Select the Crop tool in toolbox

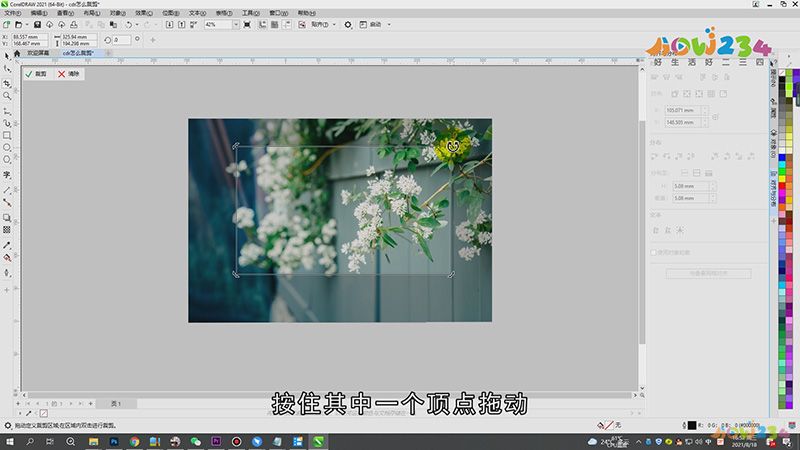7,83
